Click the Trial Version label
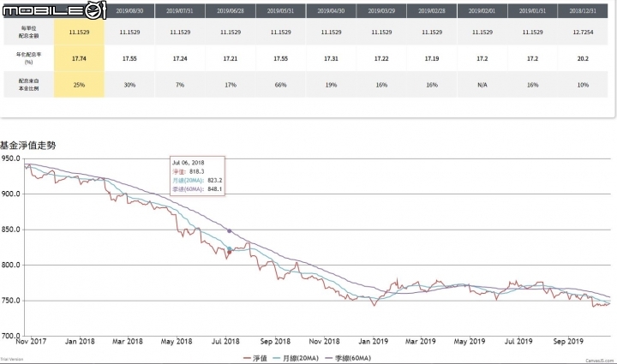The width and height of the screenshot is (617, 364). [x=12, y=359]
